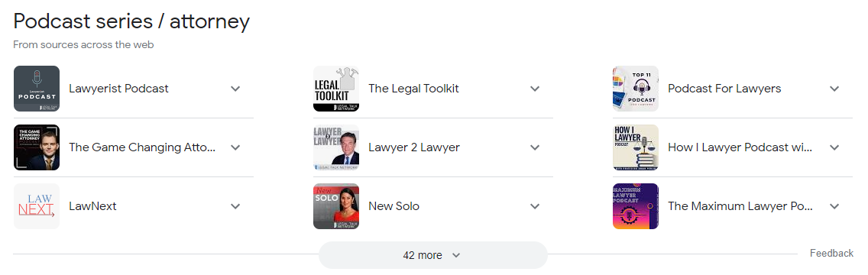Show 42 more podcast results
The height and width of the screenshot is (275, 868).
433,255
